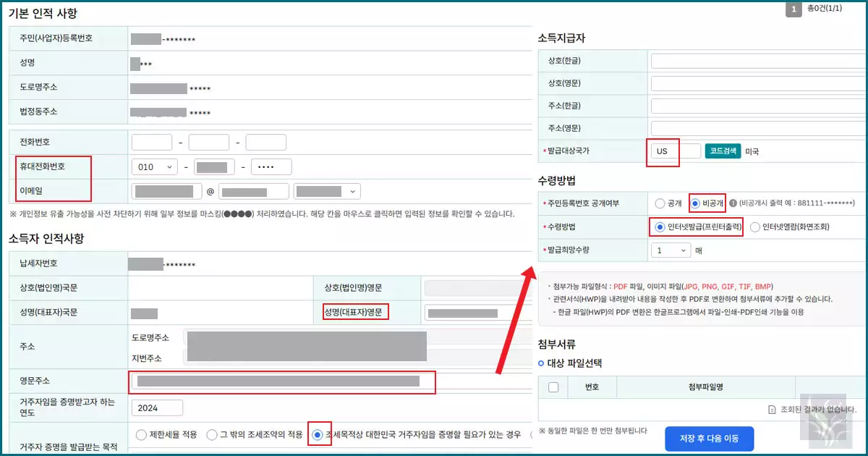
Task: Check the attachment file select-all checkbox
Action: click(x=554, y=387)
